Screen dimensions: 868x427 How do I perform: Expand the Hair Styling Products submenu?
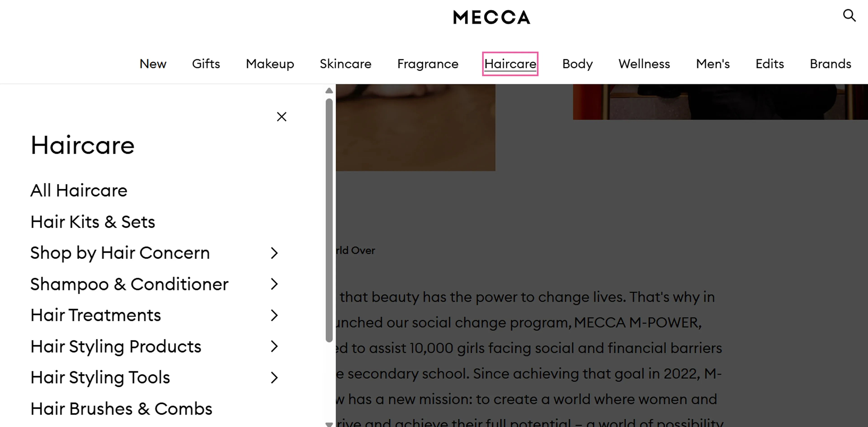pos(274,346)
